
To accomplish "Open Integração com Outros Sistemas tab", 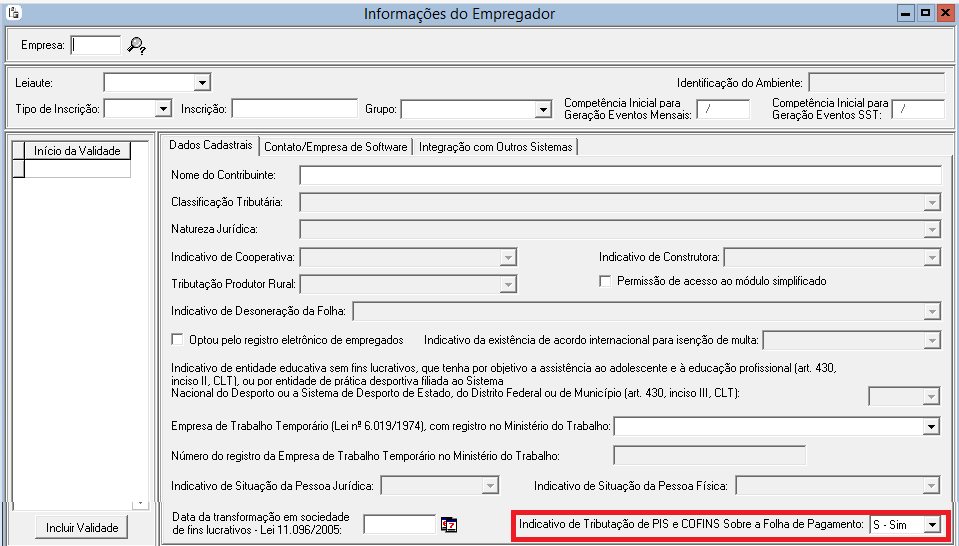I will click(x=495, y=147).
